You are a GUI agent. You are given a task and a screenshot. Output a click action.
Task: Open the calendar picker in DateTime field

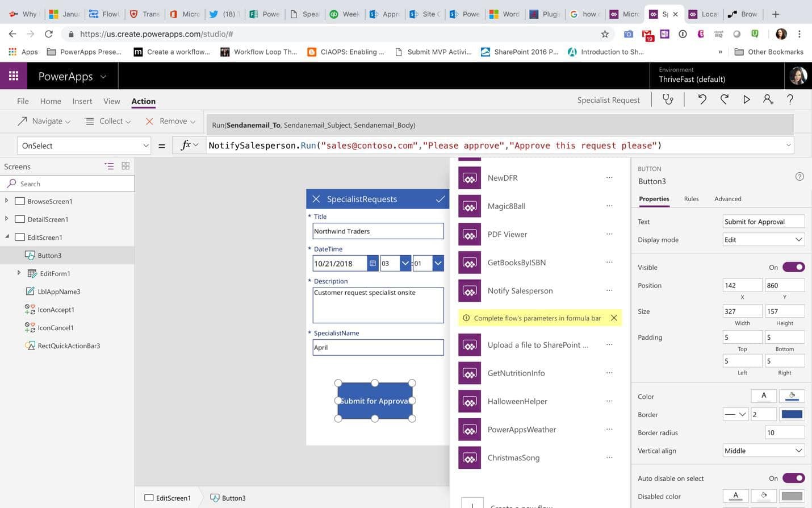click(x=372, y=263)
